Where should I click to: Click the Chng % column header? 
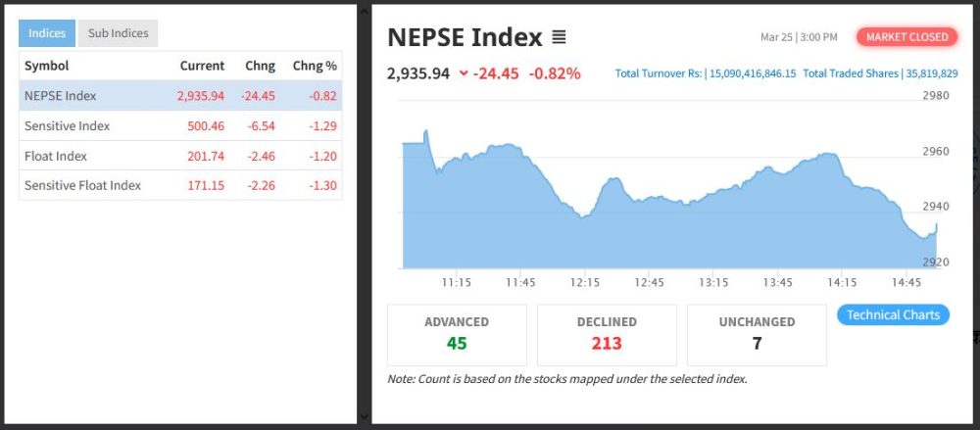[315, 66]
